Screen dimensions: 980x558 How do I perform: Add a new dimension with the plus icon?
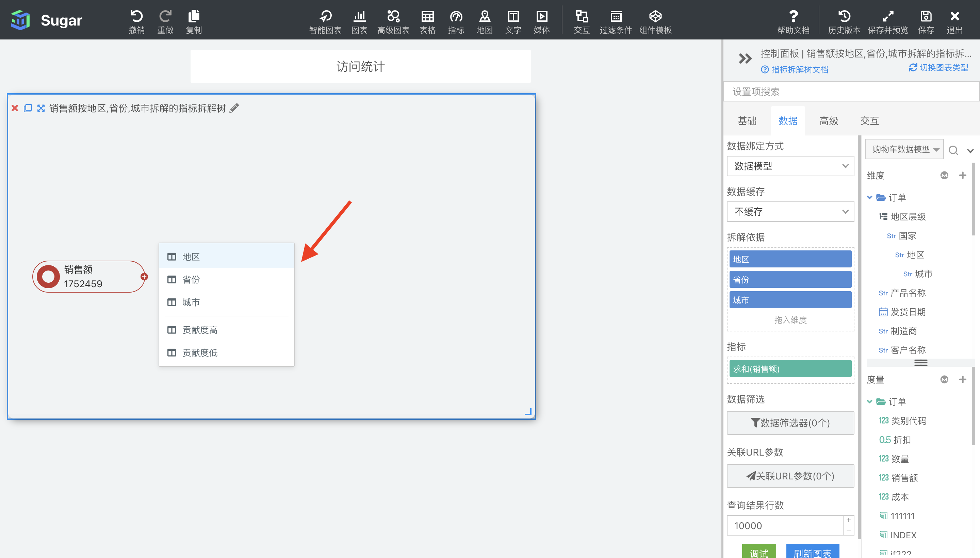962,175
